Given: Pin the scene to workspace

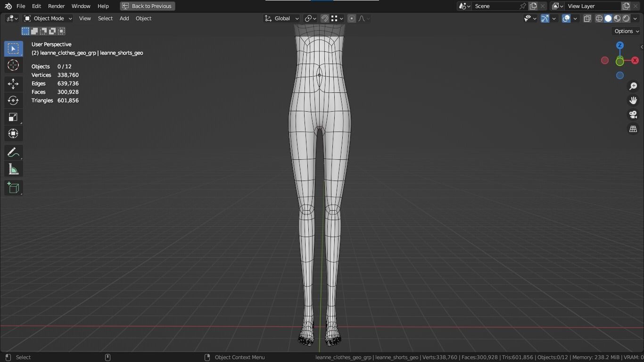Looking at the screenshot, I should click(522, 6).
